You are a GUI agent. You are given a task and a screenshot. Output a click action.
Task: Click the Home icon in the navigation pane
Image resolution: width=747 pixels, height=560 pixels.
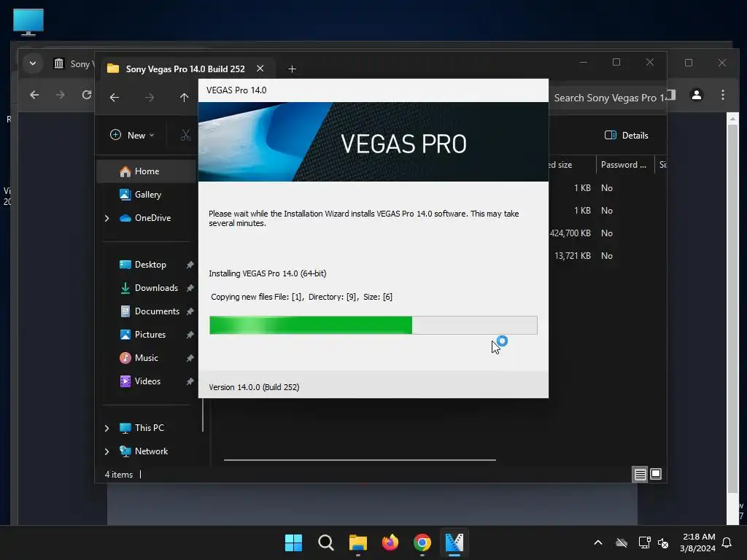click(125, 171)
